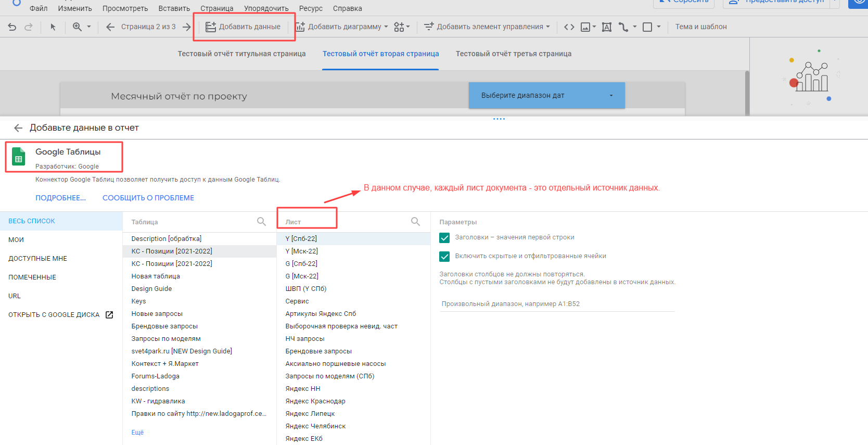Open the Справка menu

348,8
